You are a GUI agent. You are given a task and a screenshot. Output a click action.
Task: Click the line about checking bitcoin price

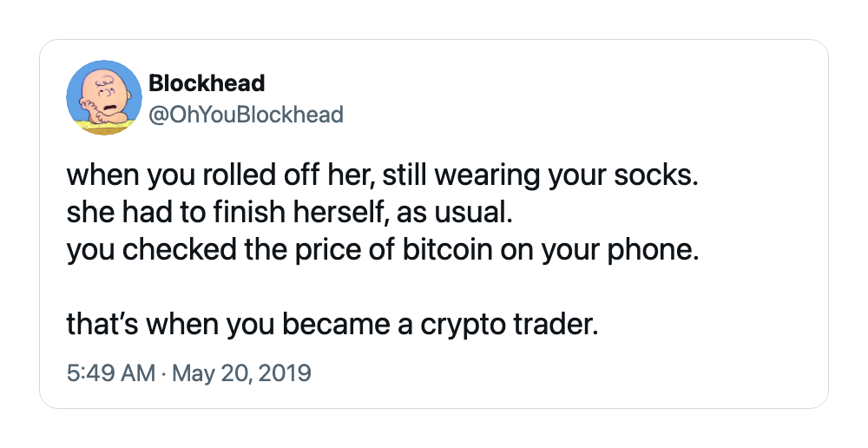[x=383, y=250]
